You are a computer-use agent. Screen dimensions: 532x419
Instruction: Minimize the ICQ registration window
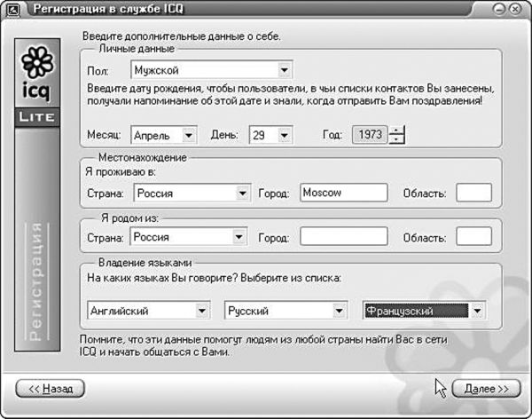coord(498,9)
